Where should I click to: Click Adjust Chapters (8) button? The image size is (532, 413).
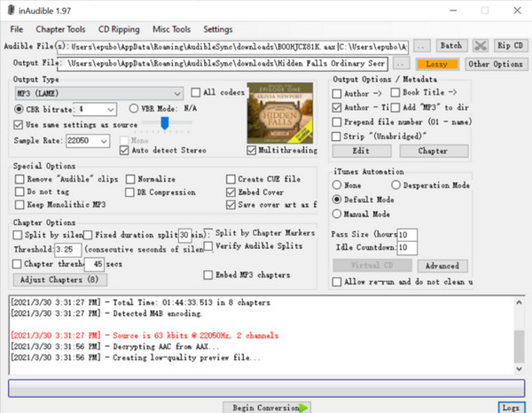click(60, 280)
